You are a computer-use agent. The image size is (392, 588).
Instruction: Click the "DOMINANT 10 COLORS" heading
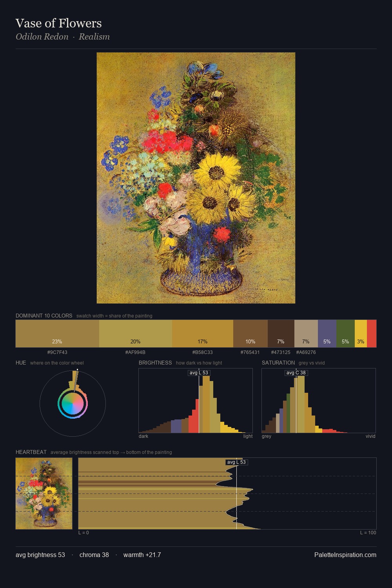44,316
